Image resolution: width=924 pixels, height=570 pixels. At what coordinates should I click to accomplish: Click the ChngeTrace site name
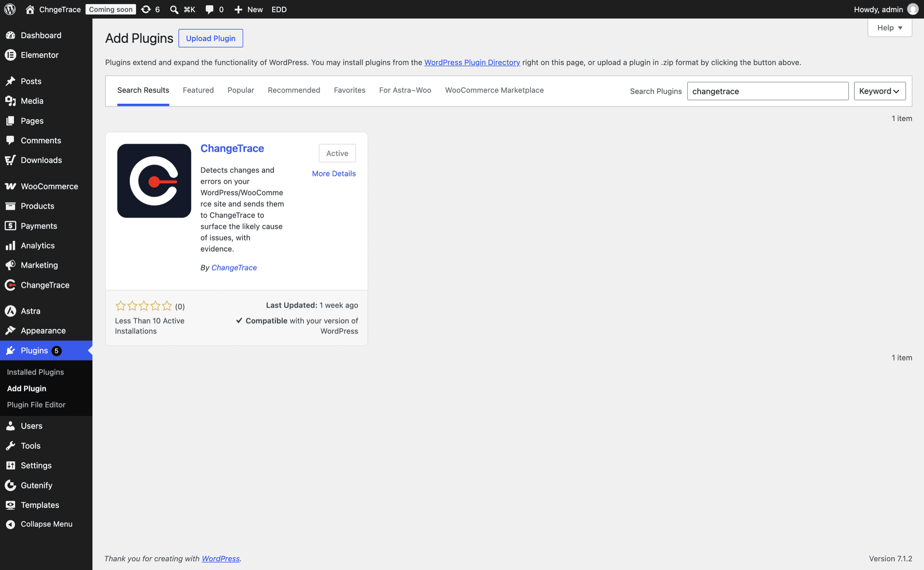click(60, 9)
